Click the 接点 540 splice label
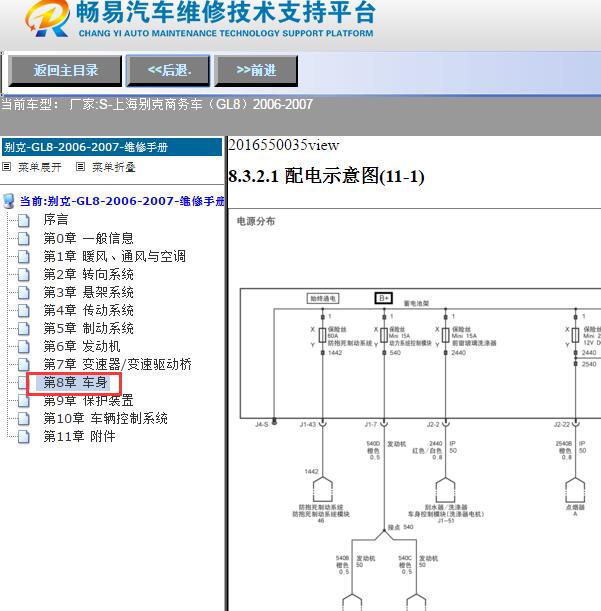 coord(400,527)
